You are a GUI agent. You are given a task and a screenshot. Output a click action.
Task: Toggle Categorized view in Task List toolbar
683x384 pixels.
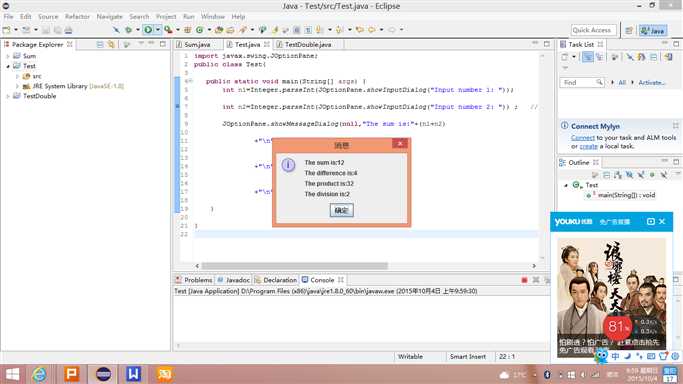[587, 57]
